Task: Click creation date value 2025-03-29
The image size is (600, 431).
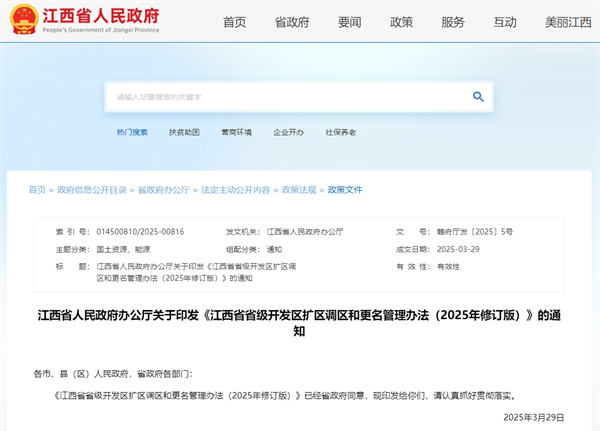Action: coord(458,249)
